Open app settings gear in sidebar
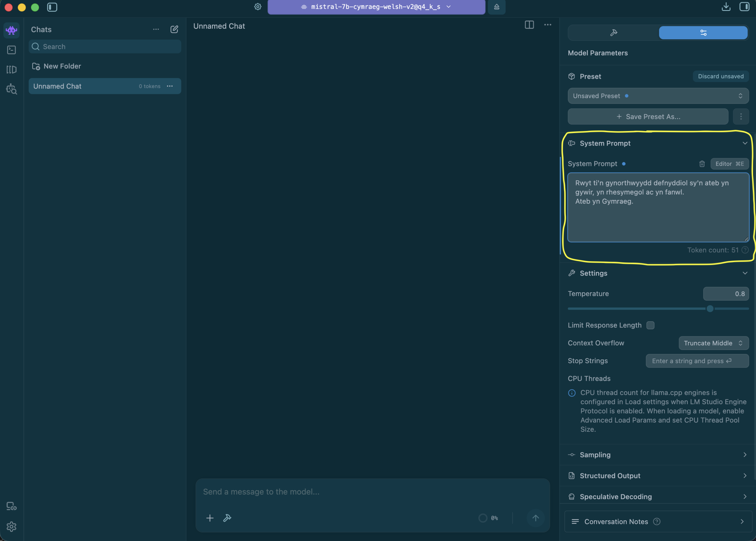 (x=11, y=527)
